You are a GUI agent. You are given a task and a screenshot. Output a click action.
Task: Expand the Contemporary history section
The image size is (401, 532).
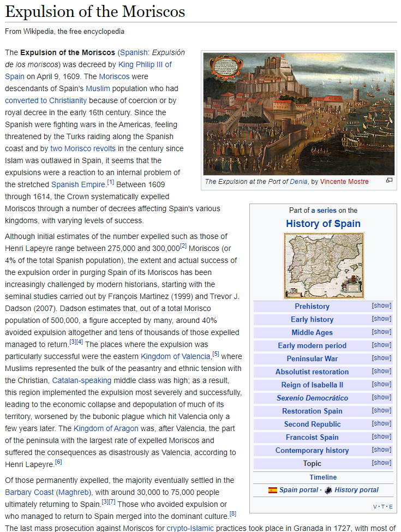tap(382, 450)
